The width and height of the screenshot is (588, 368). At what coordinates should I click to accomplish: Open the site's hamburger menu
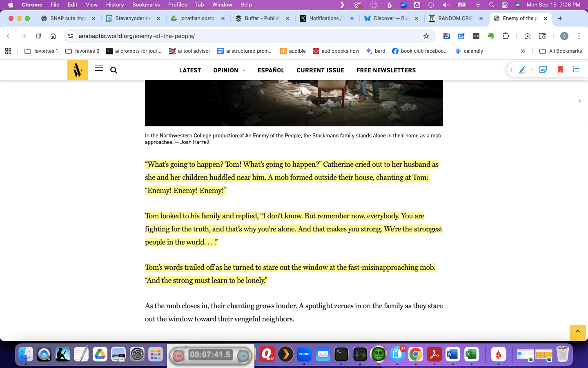99,68
